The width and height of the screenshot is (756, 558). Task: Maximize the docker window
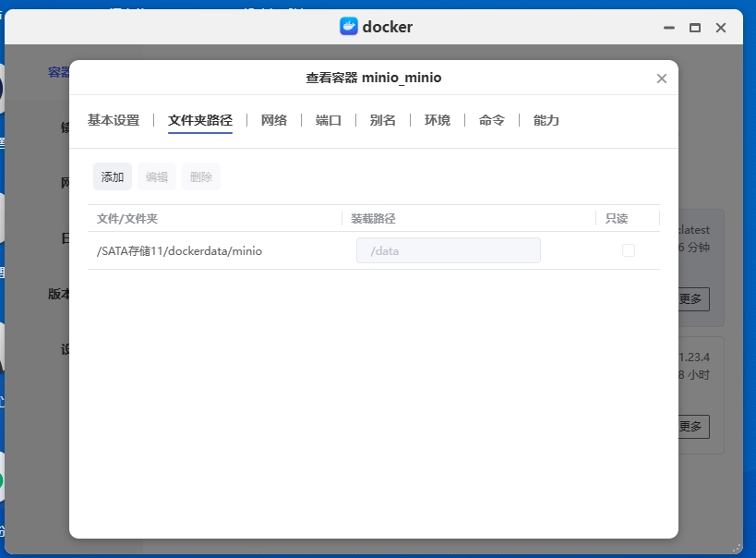click(695, 28)
